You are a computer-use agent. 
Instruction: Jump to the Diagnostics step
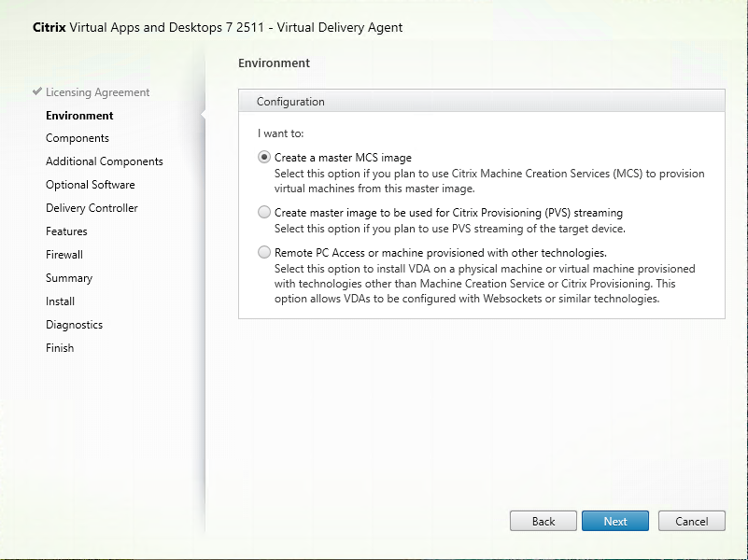tap(75, 325)
